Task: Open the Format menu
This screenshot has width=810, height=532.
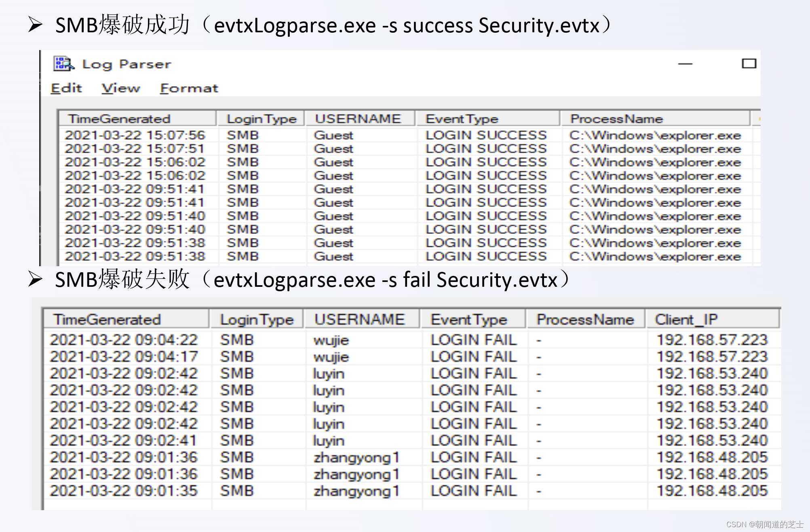Action: pos(188,88)
